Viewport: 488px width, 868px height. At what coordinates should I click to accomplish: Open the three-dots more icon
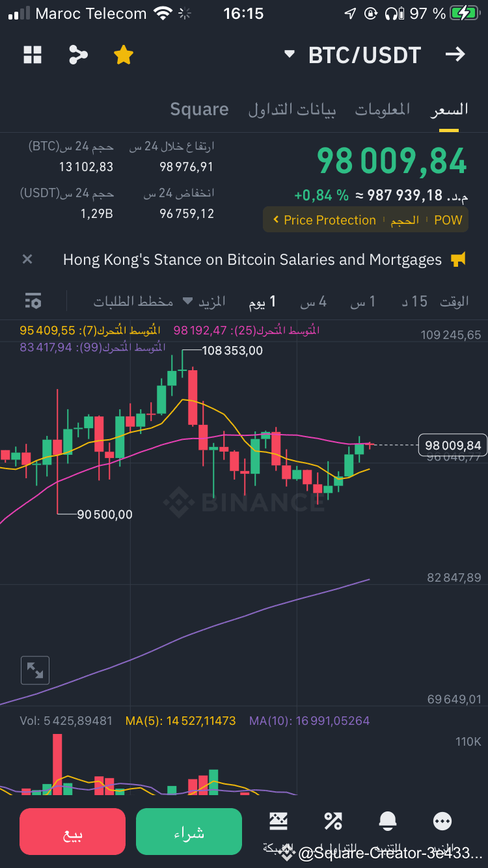(442, 822)
